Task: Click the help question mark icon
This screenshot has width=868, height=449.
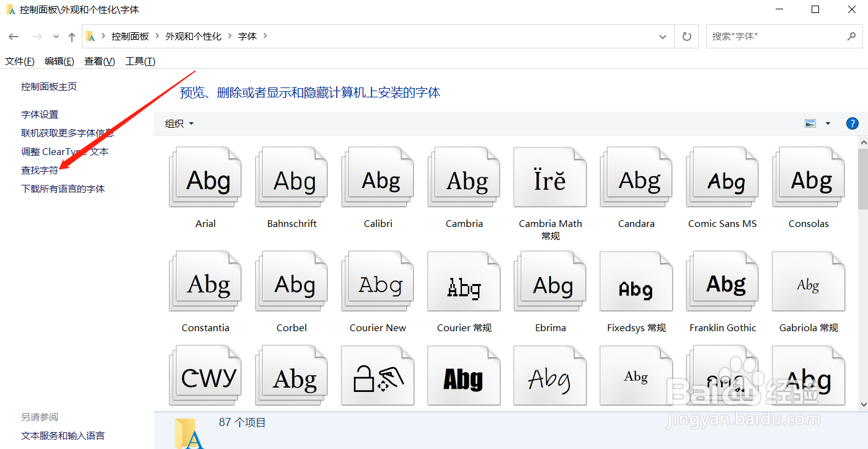Action: (852, 123)
